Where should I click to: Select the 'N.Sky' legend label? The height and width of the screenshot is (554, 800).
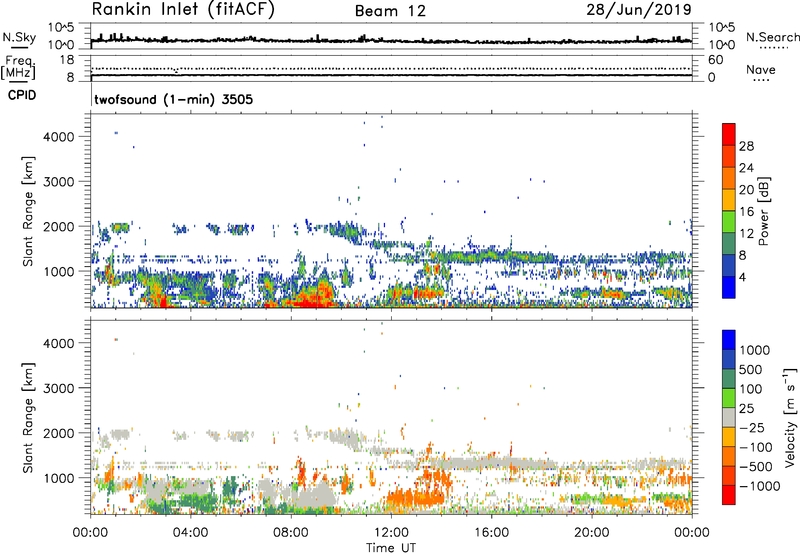click(19, 37)
